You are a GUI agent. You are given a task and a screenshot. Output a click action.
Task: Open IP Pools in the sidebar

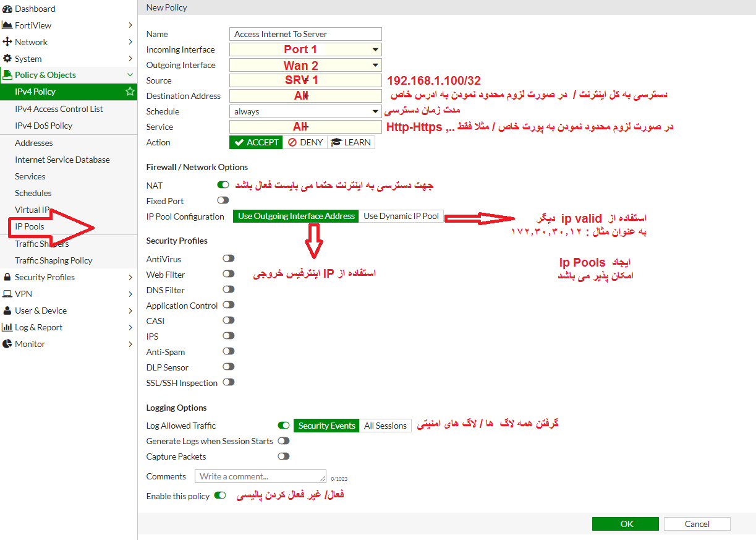click(x=30, y=226)
